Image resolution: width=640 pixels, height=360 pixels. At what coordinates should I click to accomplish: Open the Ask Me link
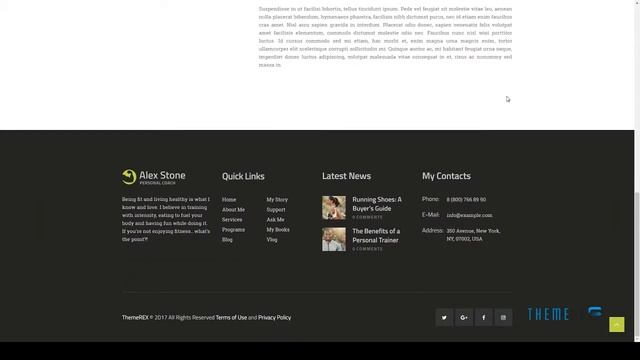coord(276,220)
